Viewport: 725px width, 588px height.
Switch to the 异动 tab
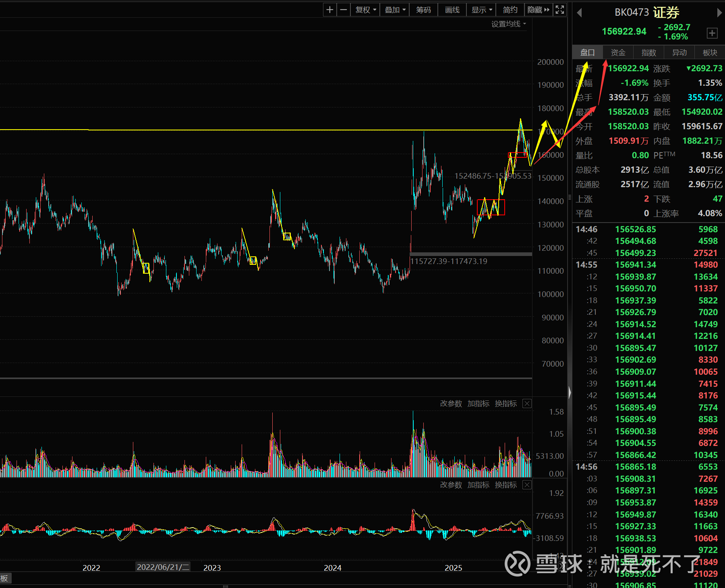click(679, 52)
